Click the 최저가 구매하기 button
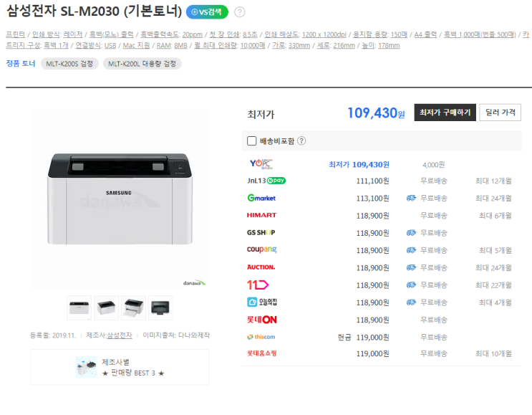 (445, 113)
